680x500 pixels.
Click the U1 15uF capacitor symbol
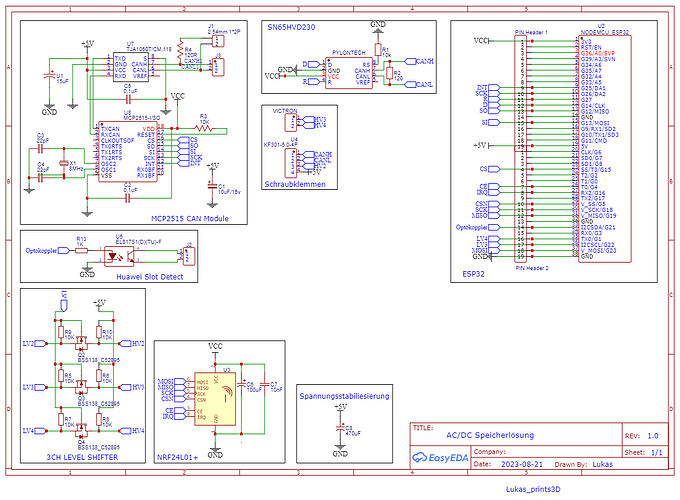pyautogui.click(x=49, y=76)
